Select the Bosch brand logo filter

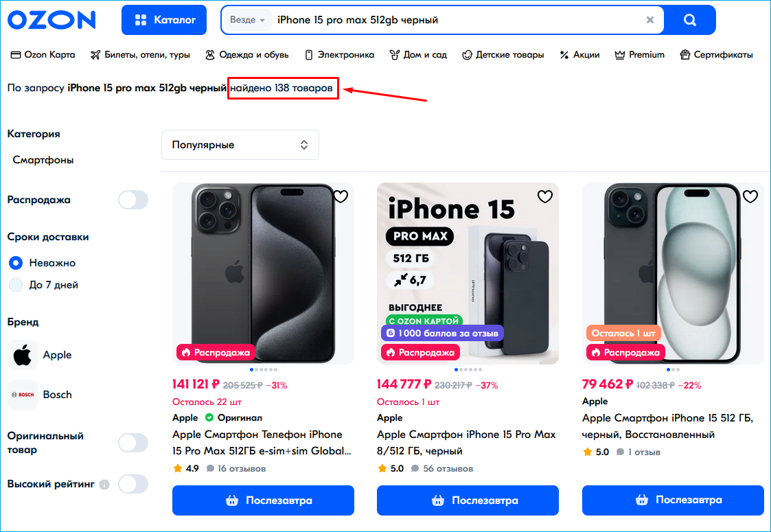[23, 395]
